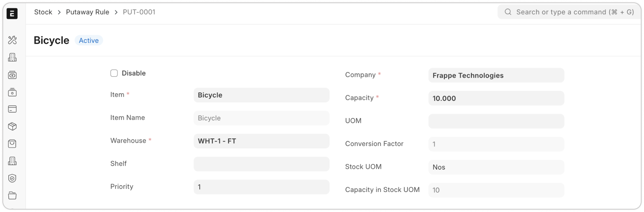
Task: Open the eye banknote sidebar icon
Action: pyautogui.click(x=12, y=75)
